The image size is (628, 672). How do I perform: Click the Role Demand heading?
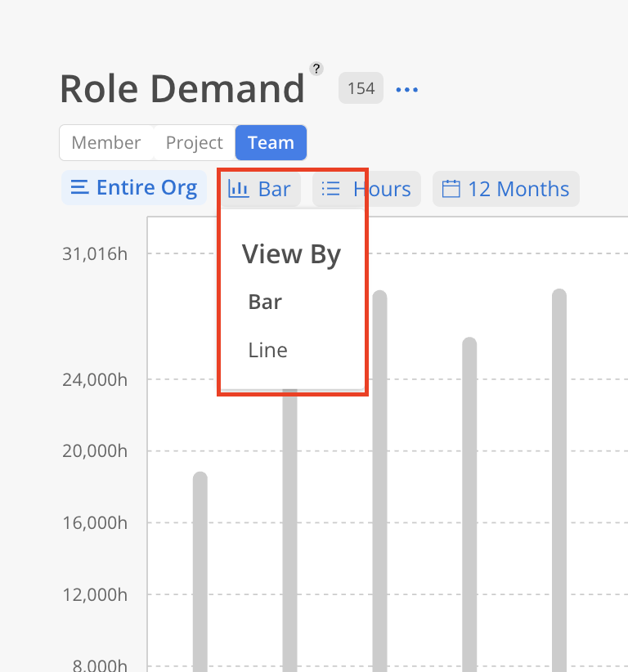(x=182, y=89)
